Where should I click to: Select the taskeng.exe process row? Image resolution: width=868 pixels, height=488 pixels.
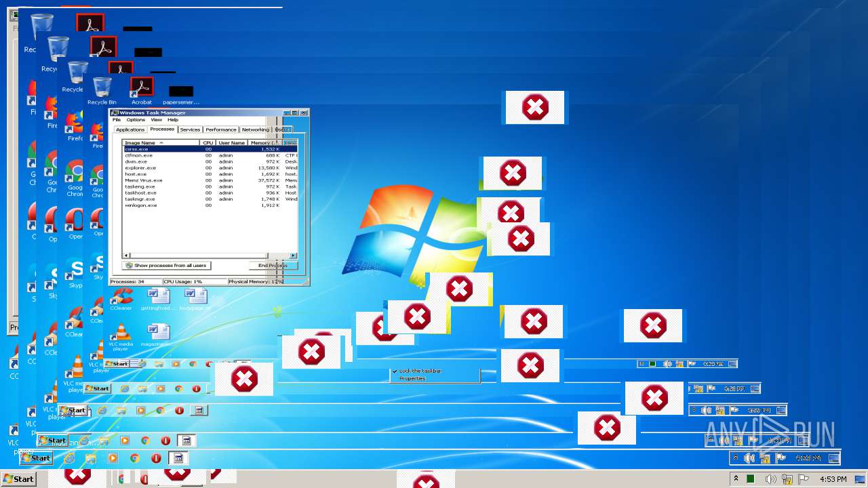click(x=210, y=186)
